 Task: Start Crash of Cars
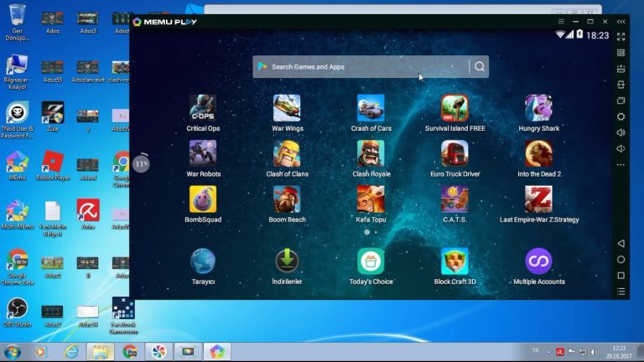click(371, 108)
